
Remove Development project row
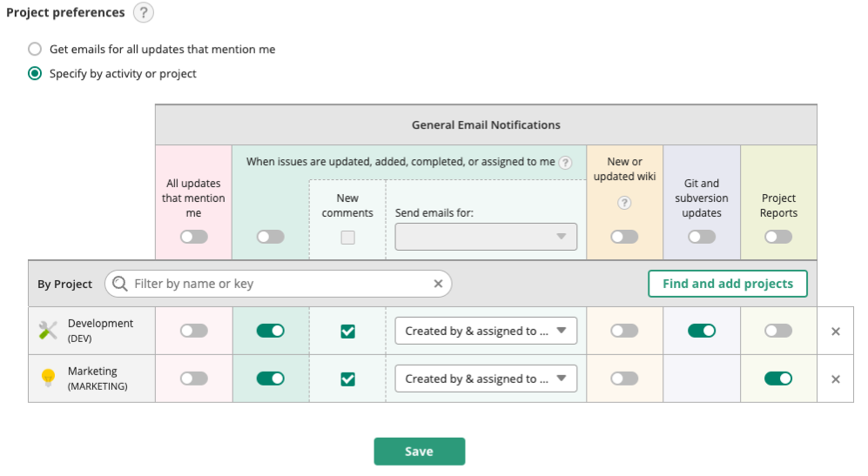[x=836, y=332]
